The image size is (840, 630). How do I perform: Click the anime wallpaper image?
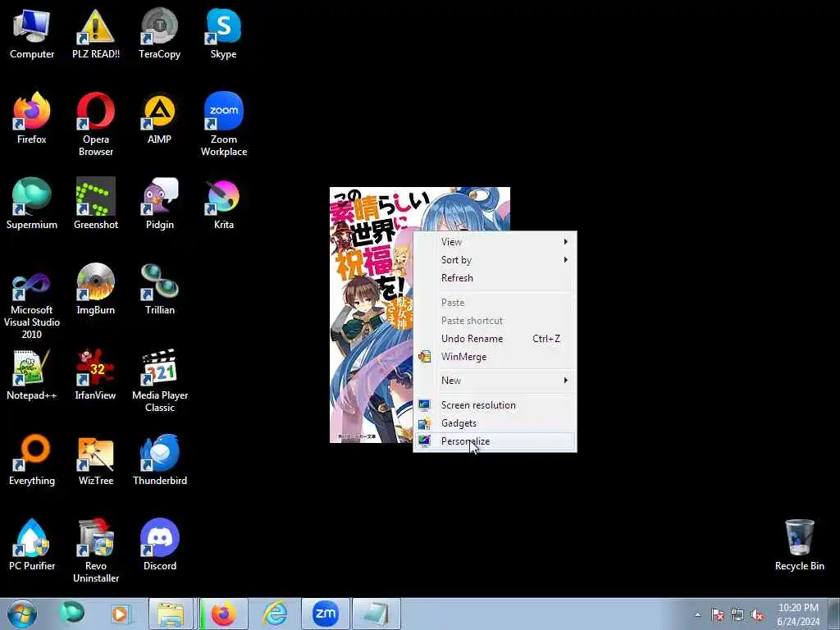point(372,315)
